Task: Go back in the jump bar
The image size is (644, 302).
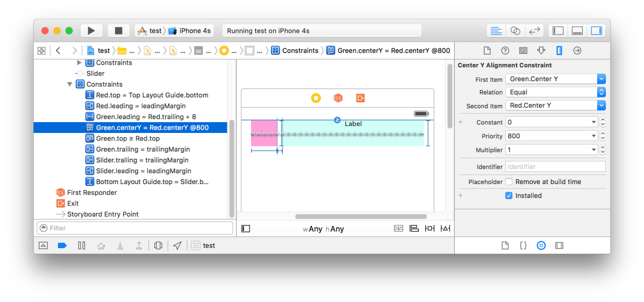Action: [58, 51]
